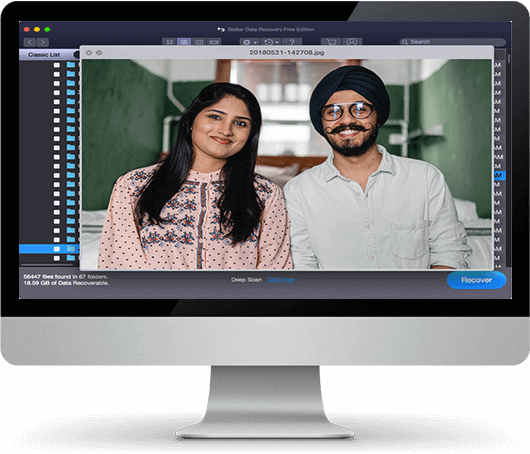Open the Deep Scan 'Click here' link

point(281,280)
